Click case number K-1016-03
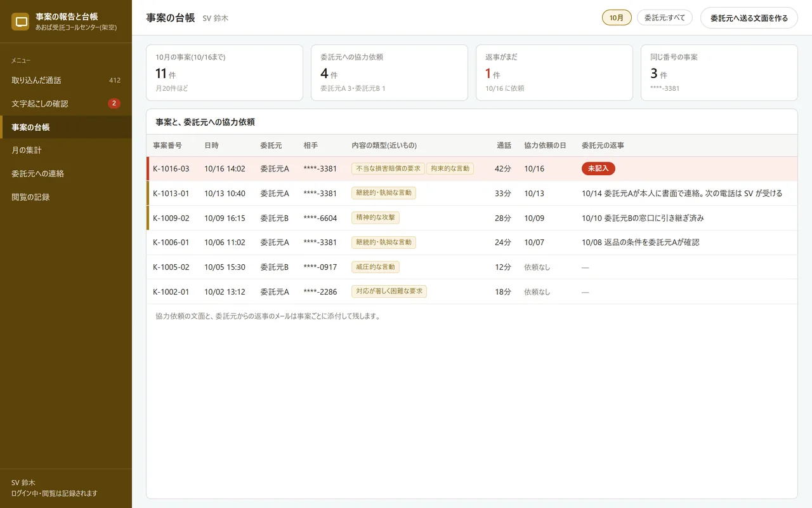 171,169
